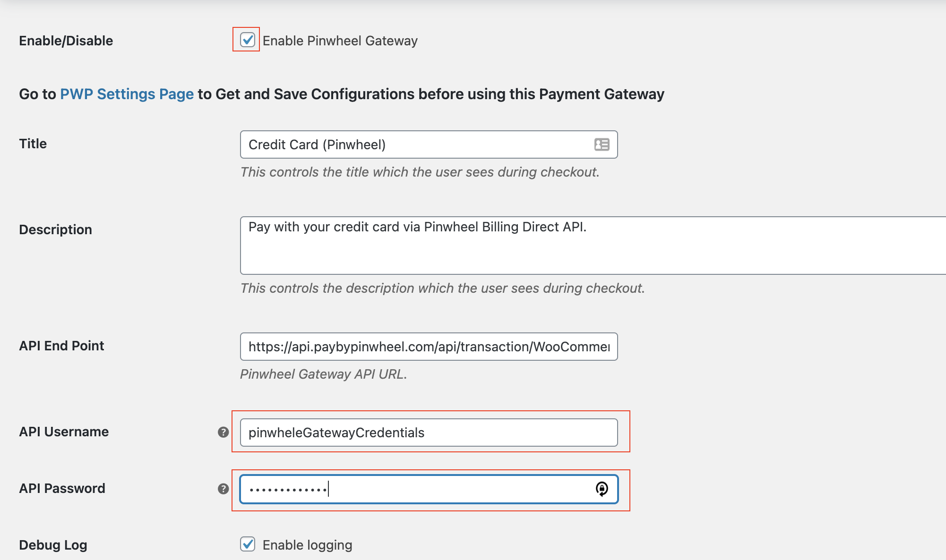Click the 'API Username' row label
The image size is (946, 560).
click(64, 432)
